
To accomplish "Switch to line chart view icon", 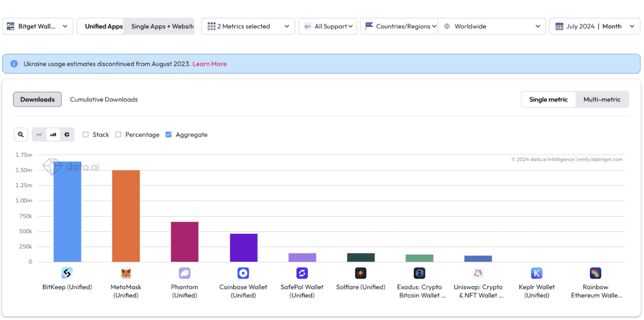I will pyautogui.click(x=39, y=134).
